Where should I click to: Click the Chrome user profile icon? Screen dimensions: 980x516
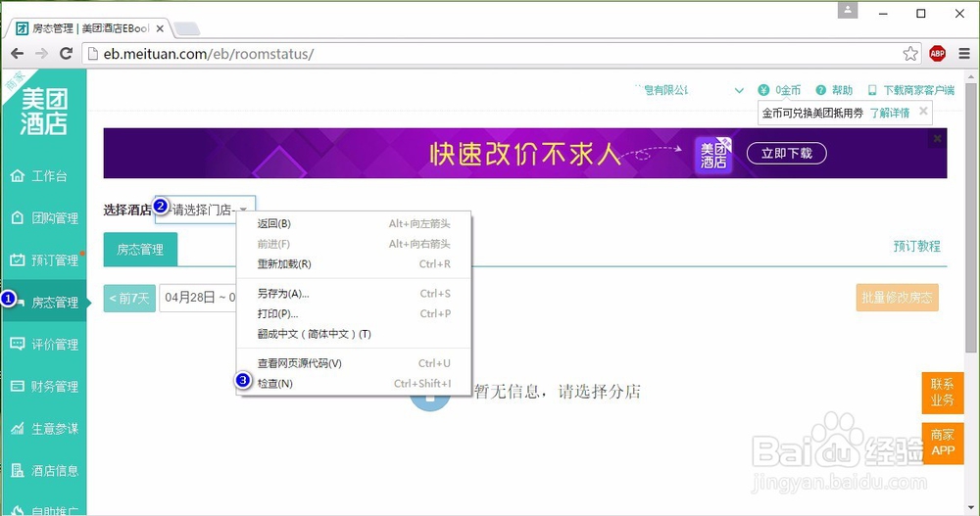click(848, 10)
